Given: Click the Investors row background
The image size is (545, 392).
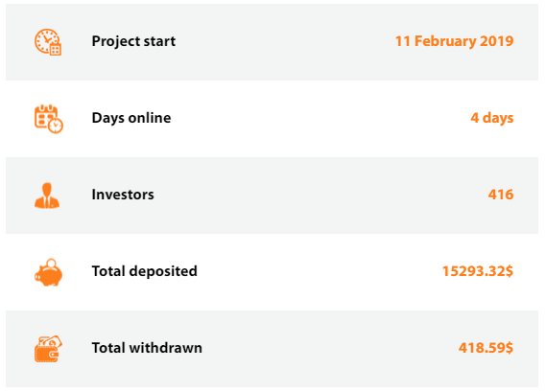Looking at the screenshot, I should pyautogui.click(x=272, y=196).
